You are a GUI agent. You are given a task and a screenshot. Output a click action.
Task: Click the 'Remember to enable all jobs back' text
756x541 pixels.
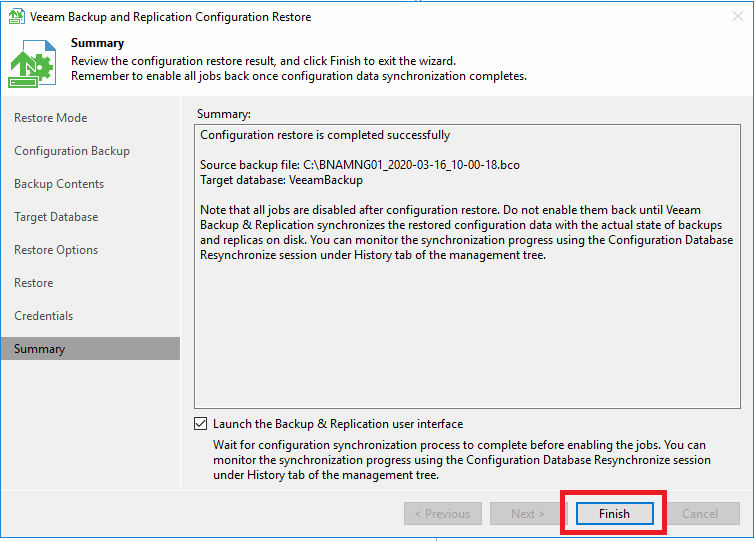tap(299, 76)
